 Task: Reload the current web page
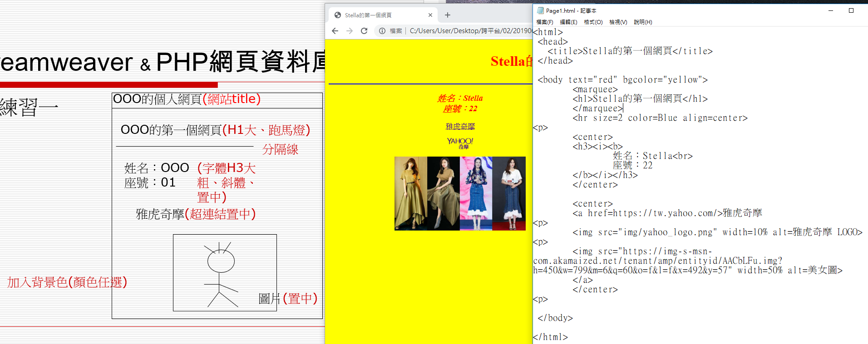[364, 31]
